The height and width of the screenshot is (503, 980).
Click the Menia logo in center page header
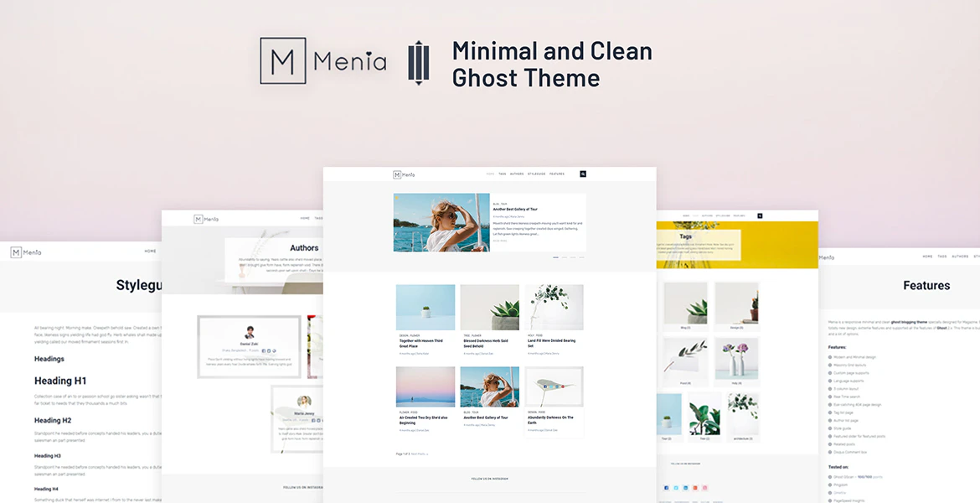click(404, 174)
